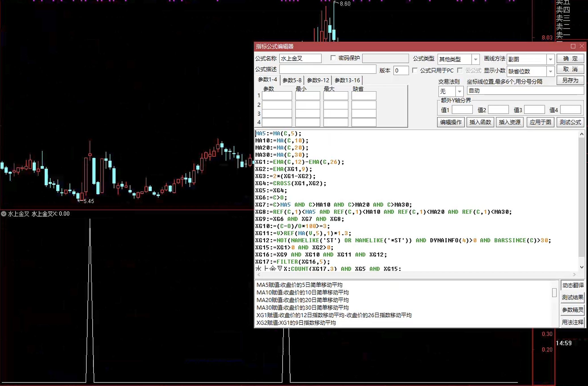Click the 版本 input field
588x386 pixels.
(401, 70)
